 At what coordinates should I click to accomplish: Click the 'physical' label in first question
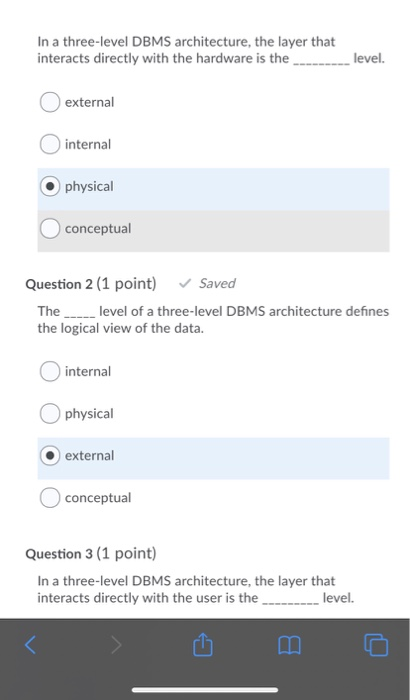(x=89, y=187)
